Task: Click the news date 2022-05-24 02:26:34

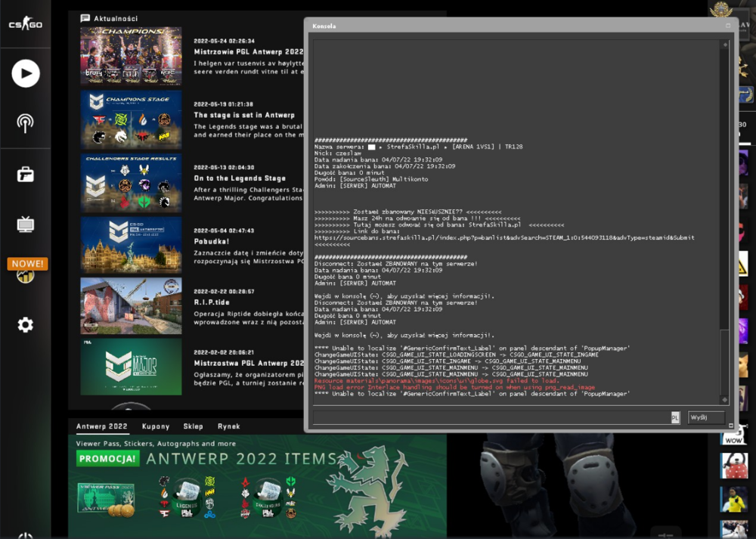Action: click(225, 41)
